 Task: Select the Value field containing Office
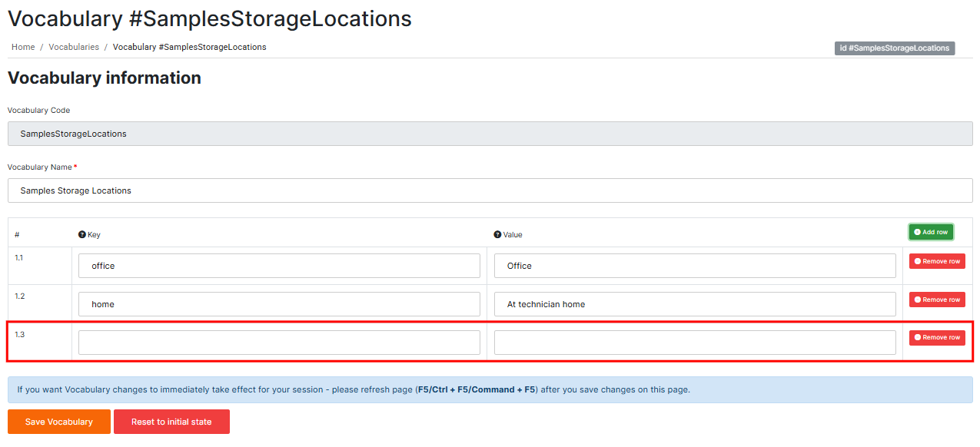(x=695, y=266)
